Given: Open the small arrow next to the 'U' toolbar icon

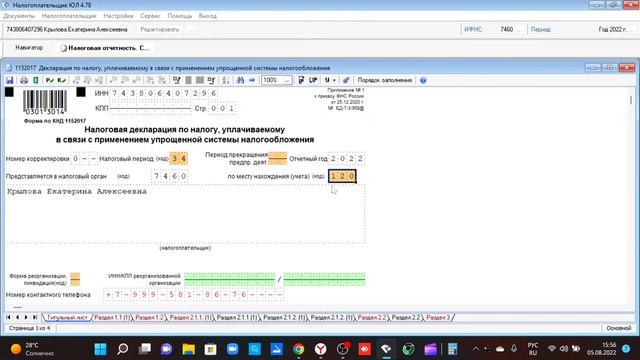Looking at the screenshot, I should [334, 80].
